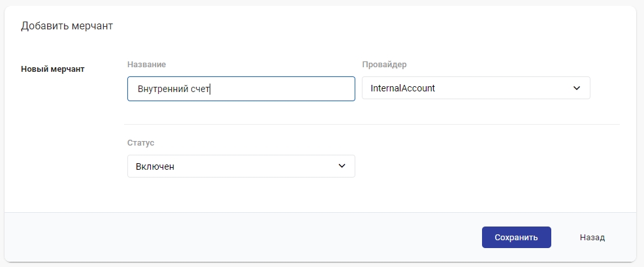Click on the text Внутренний счет
This screenshot has width=644, height=267.
pyautogui.click(x=173, y=89)
